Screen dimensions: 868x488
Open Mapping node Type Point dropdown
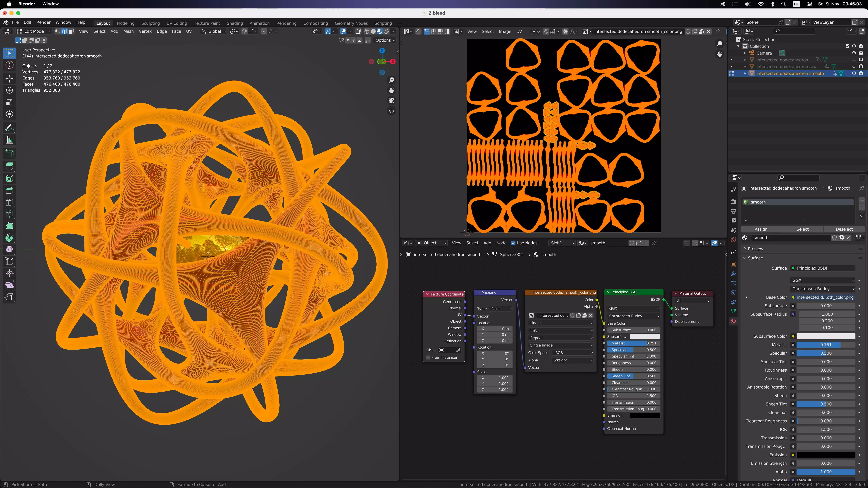coord(501,309)
